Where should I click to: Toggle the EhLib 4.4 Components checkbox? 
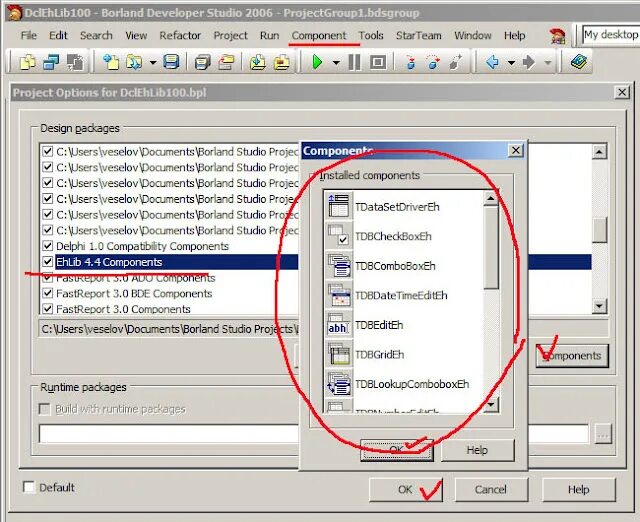[x=47, y=262]
